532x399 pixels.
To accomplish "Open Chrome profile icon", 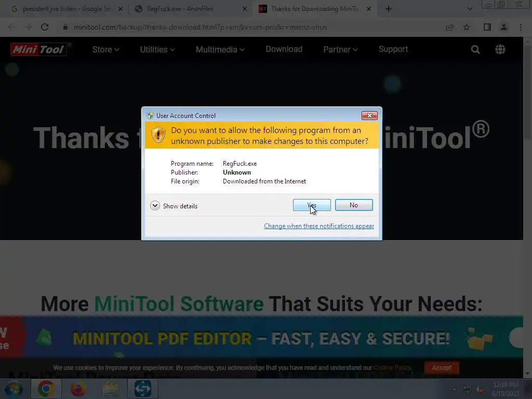I will click(x=504, y=27).
